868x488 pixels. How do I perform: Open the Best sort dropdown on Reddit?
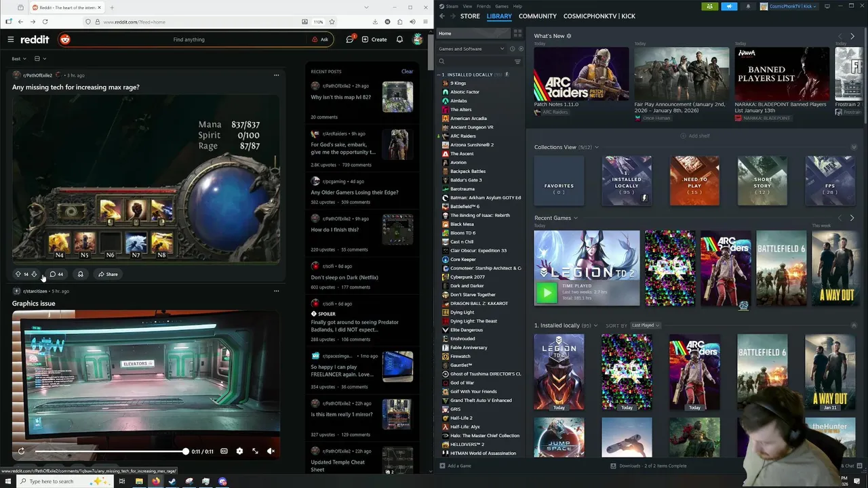19,59
